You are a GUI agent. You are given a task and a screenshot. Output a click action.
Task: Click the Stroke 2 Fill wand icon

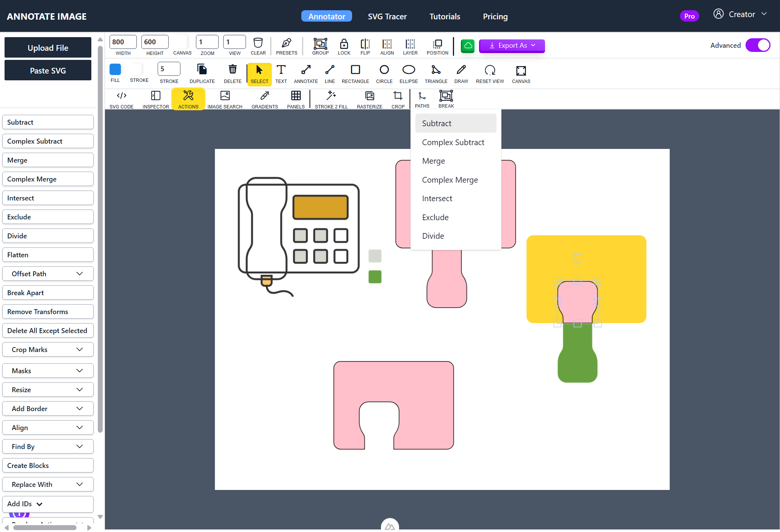click(331, 95)
